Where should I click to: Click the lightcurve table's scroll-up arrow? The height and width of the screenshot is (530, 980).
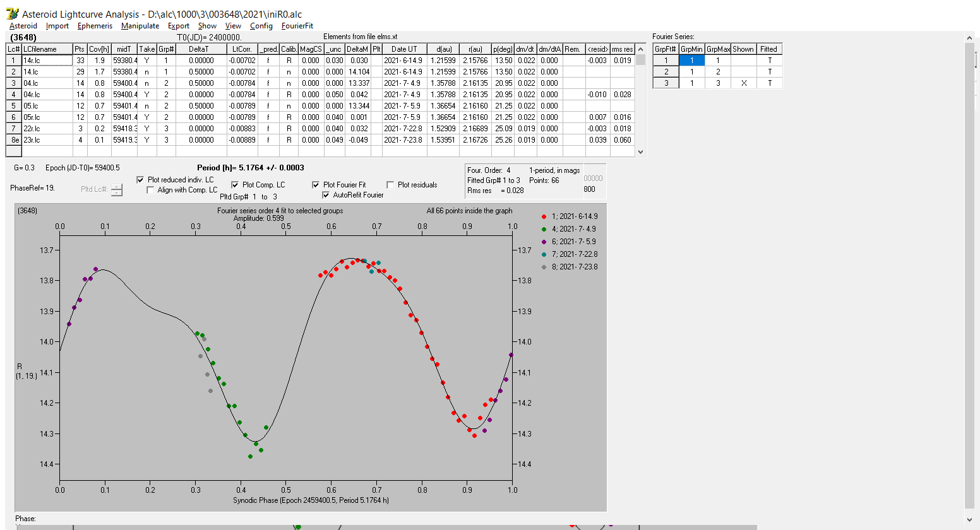click(x=641, y=49)
